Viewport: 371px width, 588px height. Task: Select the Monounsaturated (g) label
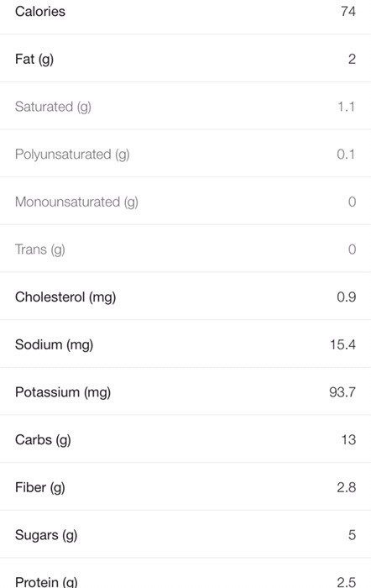coord(76,202)
